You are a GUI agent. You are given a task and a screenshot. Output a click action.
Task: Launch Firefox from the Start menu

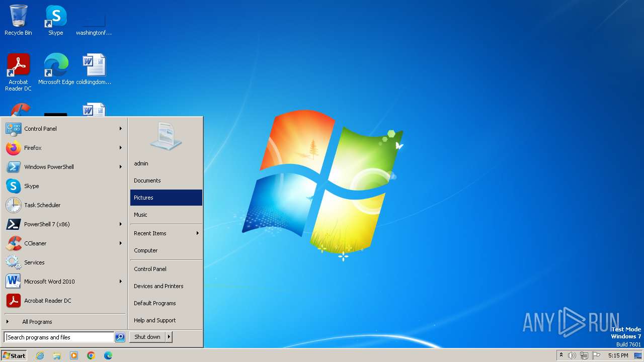point(64,148)
